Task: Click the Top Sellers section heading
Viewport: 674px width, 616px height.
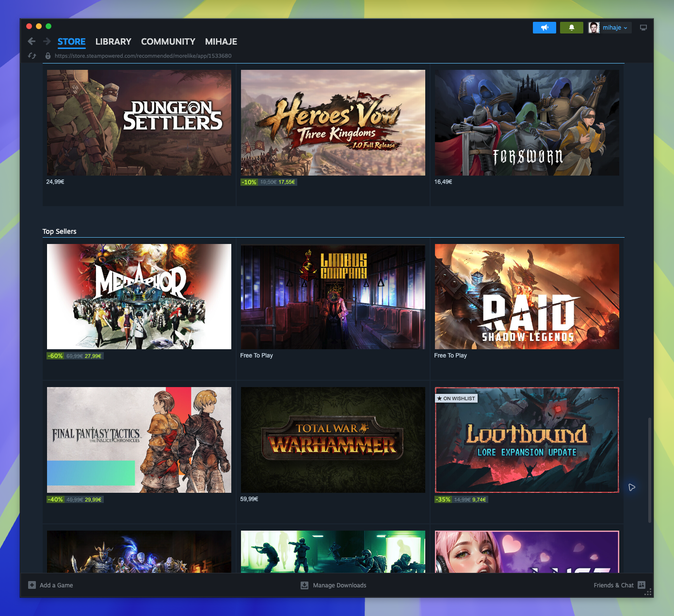Action: click(x=60, y=231)
